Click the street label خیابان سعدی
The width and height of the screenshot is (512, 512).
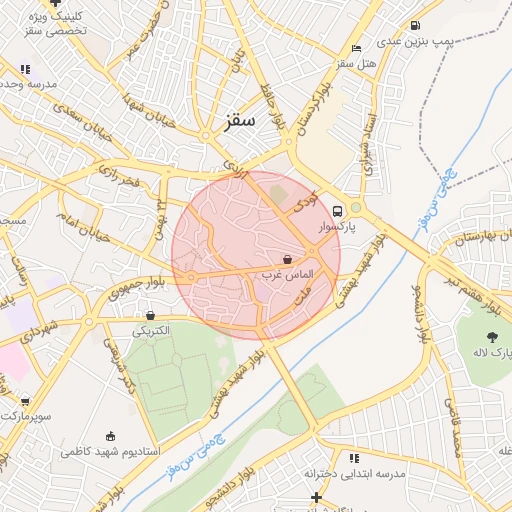coord(82,122)
